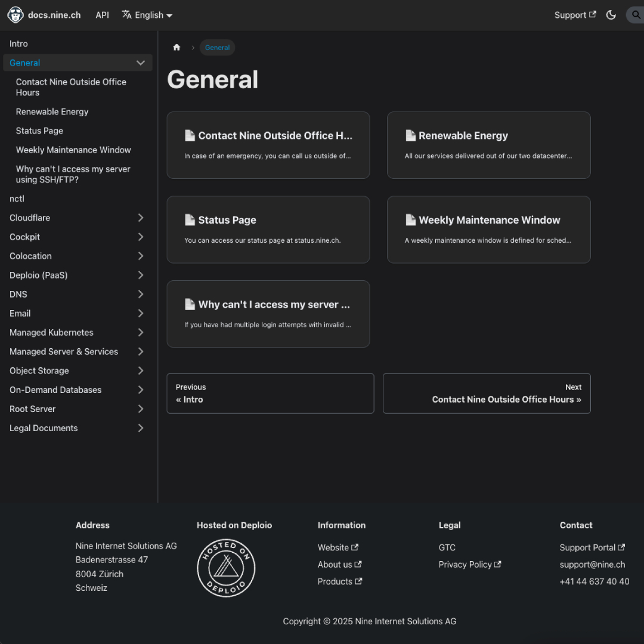Expand the DNS sidebar chevron
Screen dimensions: 644x644
tap(141, 294)
